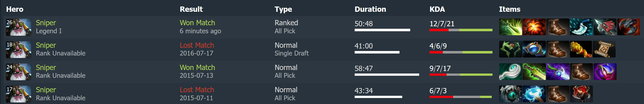Image resolution: width=644 pixels, height=104 pixels.
Task: Open the Lost Match link dated 2016-07-17
Action: point(197,45)
